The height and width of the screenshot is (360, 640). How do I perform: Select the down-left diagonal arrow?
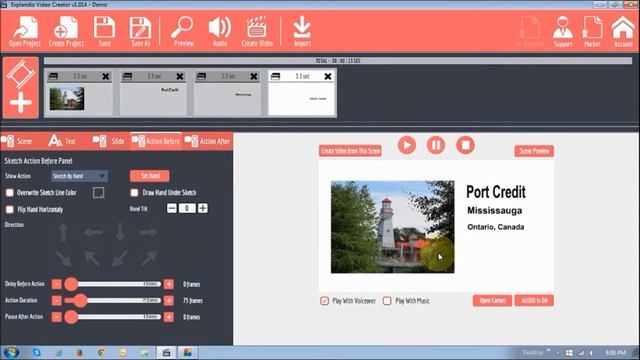(x=120, y=258)
